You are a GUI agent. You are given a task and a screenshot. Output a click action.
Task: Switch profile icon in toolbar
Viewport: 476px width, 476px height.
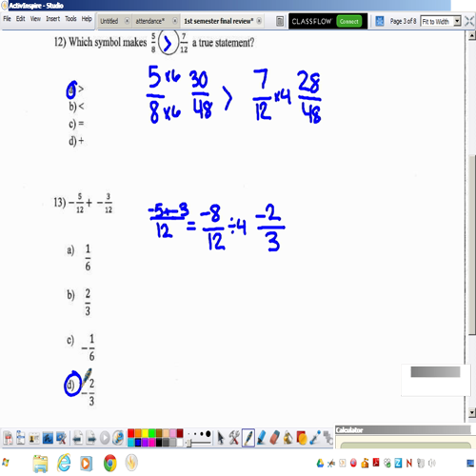[21, 438]
